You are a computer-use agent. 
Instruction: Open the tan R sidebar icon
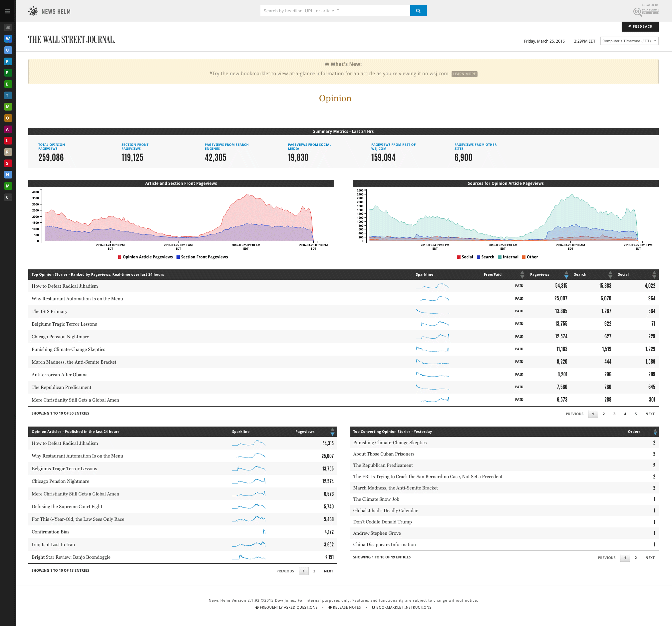(x=8, y=152)
